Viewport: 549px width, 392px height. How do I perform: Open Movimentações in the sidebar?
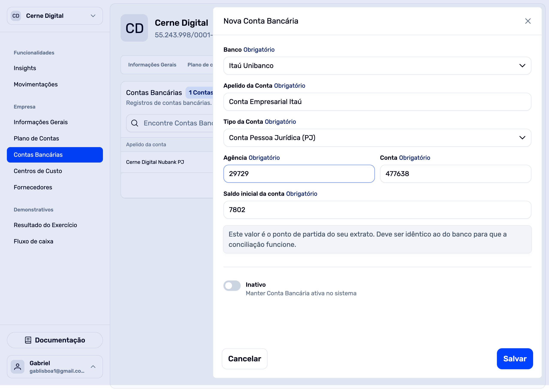36,84
